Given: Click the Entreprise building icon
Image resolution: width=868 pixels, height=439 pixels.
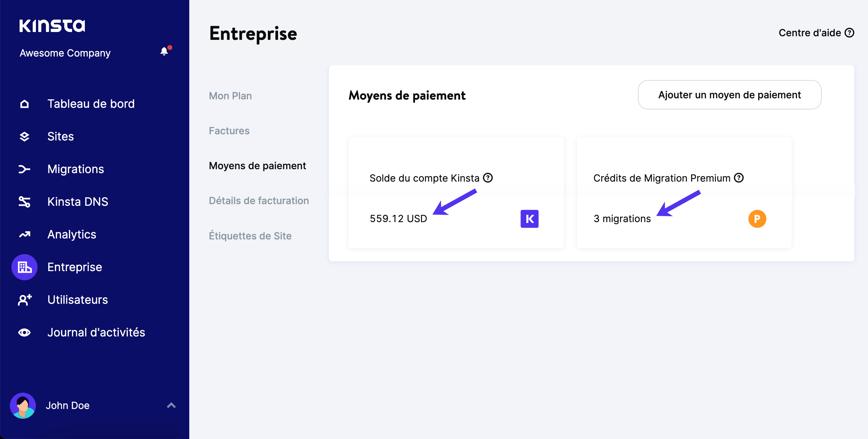Looking at the screenshot, I should (24, 267).
